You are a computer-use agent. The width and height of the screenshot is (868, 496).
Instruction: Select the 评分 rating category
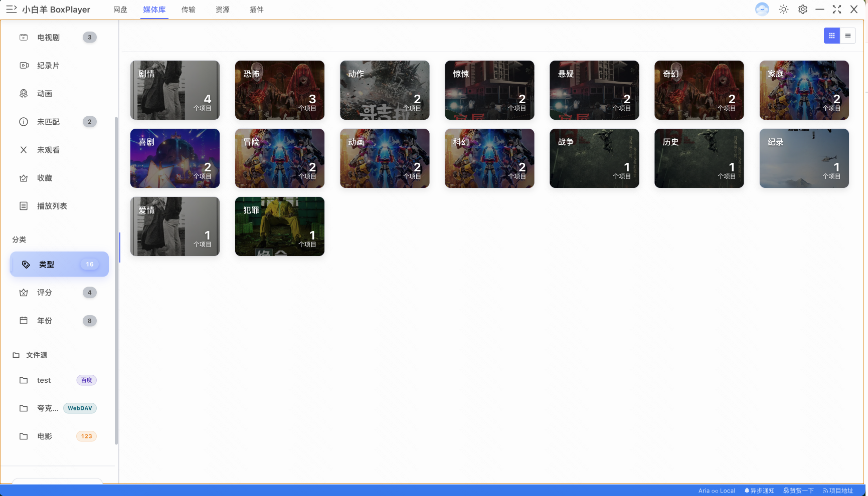pyautogui.click(x=45, y=293)
